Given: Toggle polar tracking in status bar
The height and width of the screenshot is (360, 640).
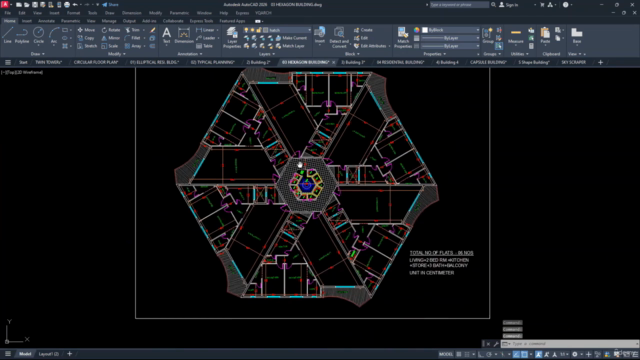Looking at the screenshot, I should point(489,354).
